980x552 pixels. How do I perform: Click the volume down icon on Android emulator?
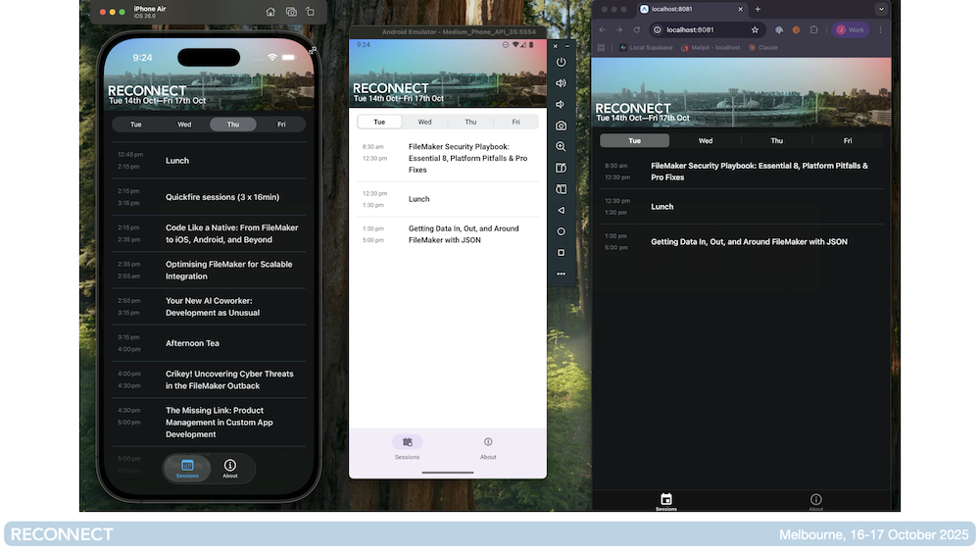(561, 104)
